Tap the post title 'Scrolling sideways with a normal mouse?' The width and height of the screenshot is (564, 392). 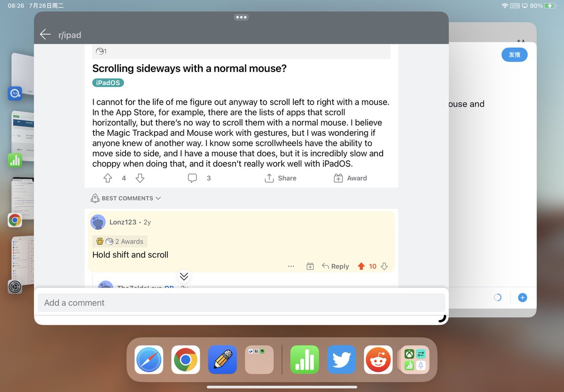pyautogui.click(x=189, y=69)
